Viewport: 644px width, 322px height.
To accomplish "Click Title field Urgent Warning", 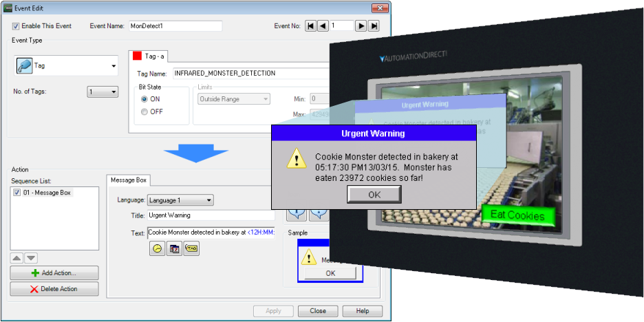I will tap(211, 215).
